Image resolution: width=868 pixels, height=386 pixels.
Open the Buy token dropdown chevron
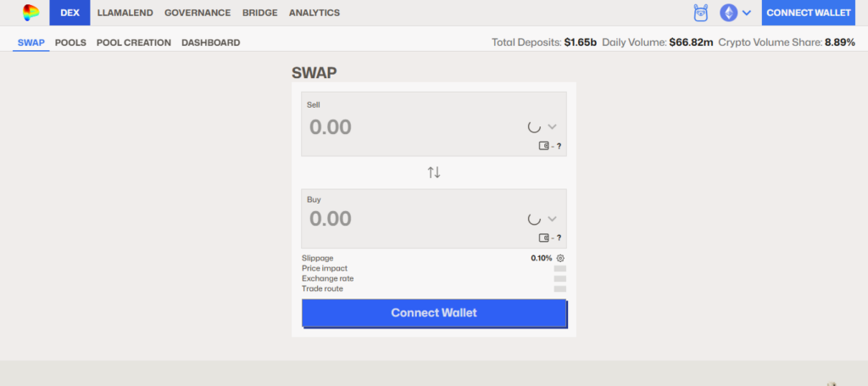click(552, 218)
